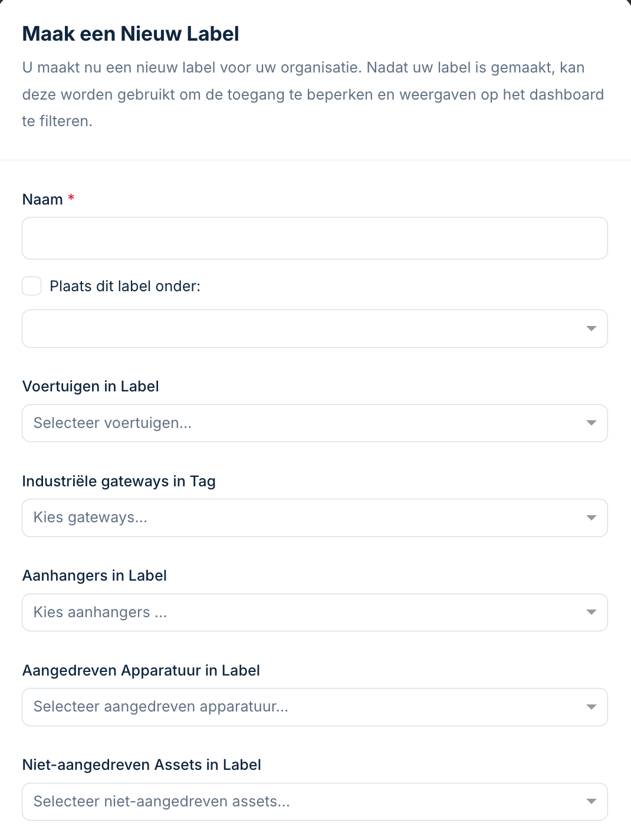The height and width of the screenshot is (840, 631).
Task: Click the "Plaats dit label onder:" label text
Action: (x=125, y=286)
